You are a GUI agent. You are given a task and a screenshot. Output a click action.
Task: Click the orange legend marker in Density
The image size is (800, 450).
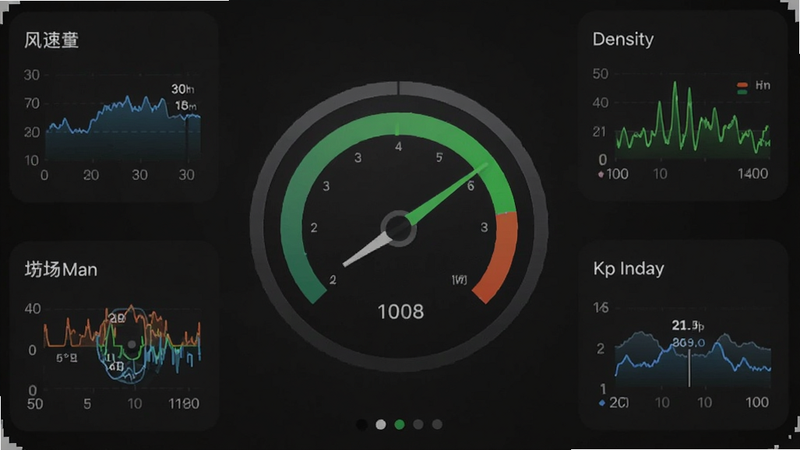coord(742,85)
